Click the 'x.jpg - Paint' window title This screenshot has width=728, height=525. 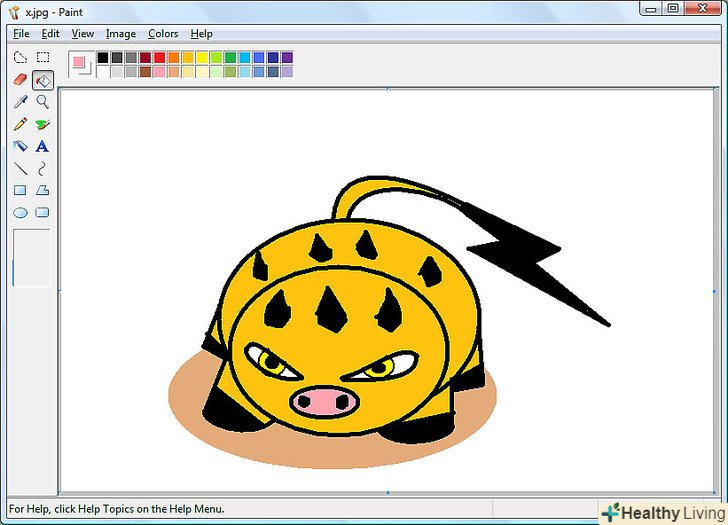[x=54, y=13]
